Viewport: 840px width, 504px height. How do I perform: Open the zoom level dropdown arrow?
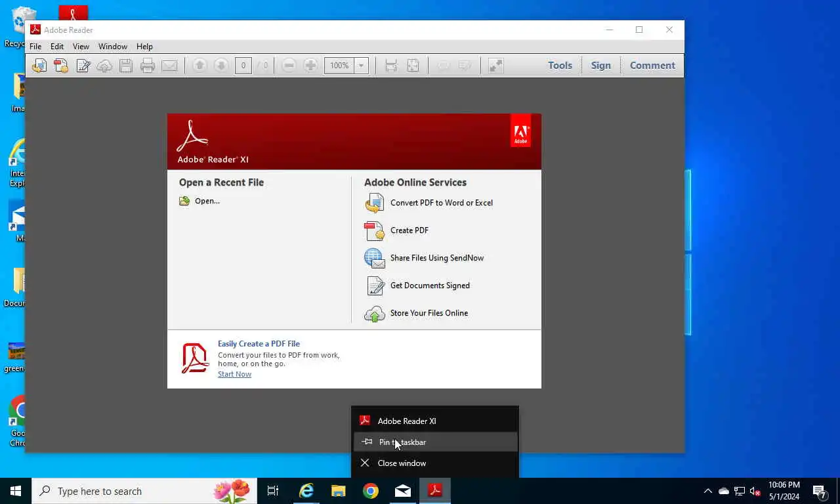click(361, 66)
